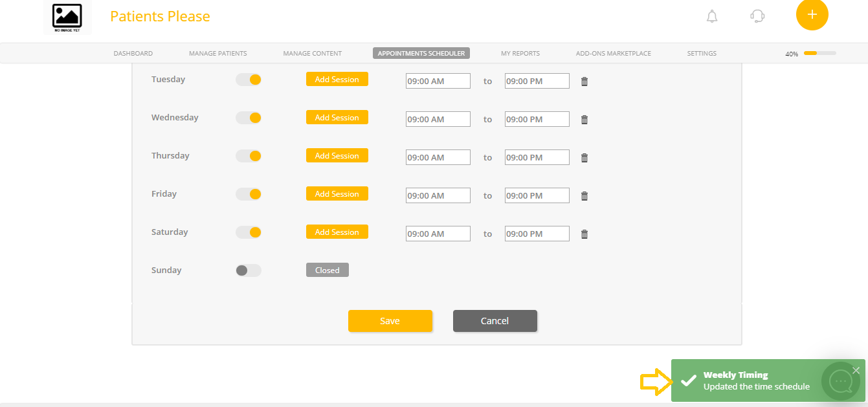Click Wednesday end time field
The height and width of the screenshot is (407, 868).
point(537,119)
